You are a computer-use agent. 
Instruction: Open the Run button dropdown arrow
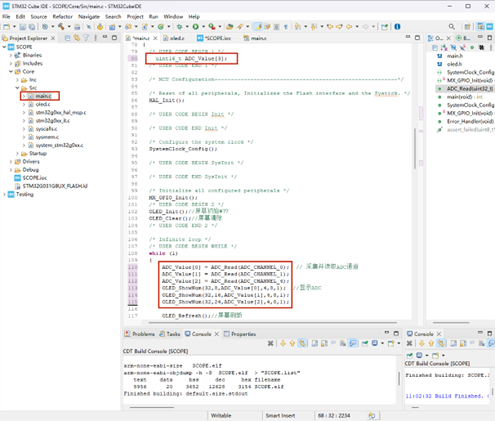tap(203, 27)
